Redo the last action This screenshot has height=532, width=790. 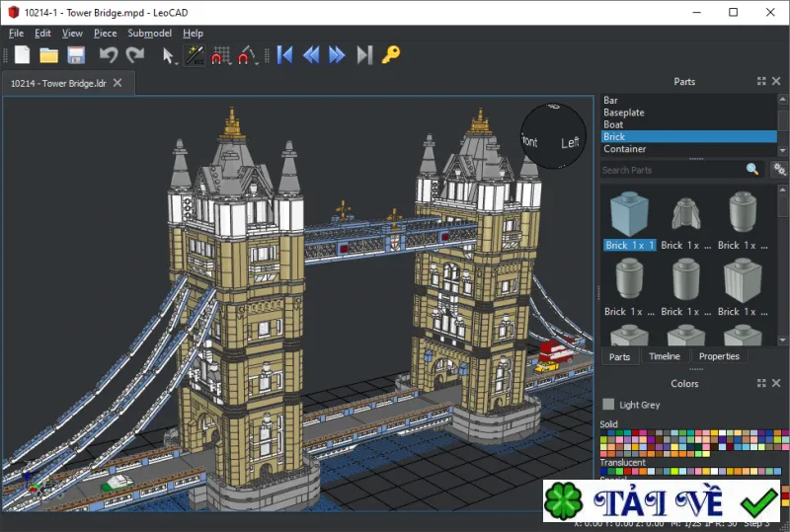coord(135,55)
